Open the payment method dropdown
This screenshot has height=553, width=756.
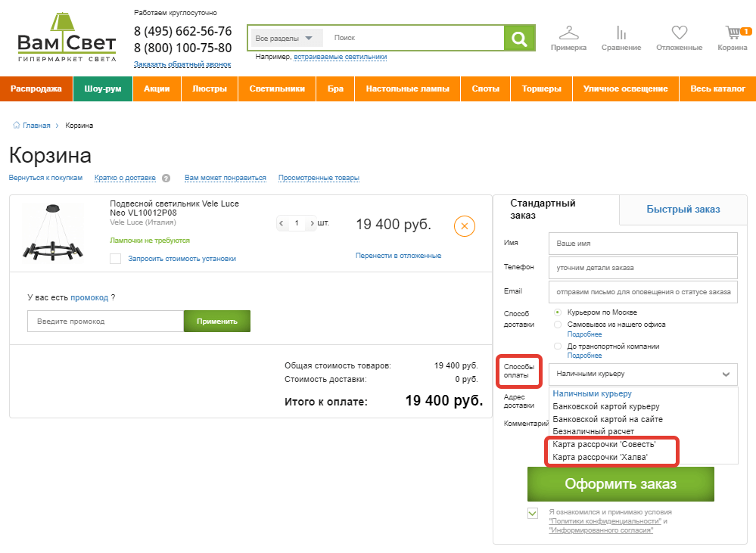point(643,374)
